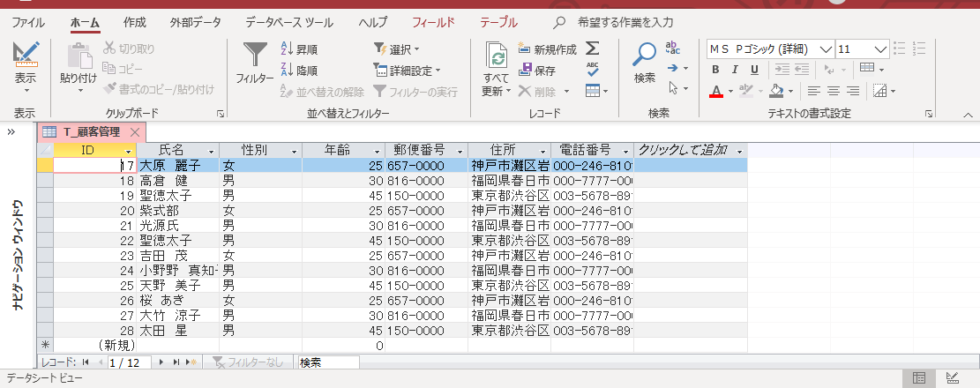Switch to the フィールド tab
Screen dimensions: 980x388
click(x=433, y=23)
